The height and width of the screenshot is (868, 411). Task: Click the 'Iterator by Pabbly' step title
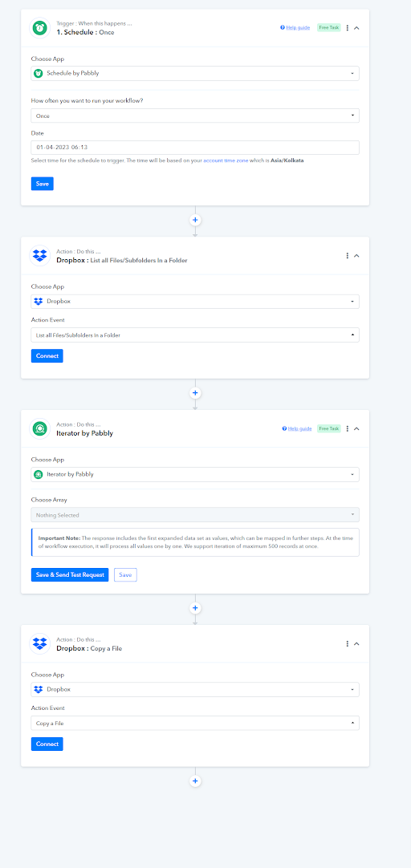pyautogui.click(x=85, y=433)
